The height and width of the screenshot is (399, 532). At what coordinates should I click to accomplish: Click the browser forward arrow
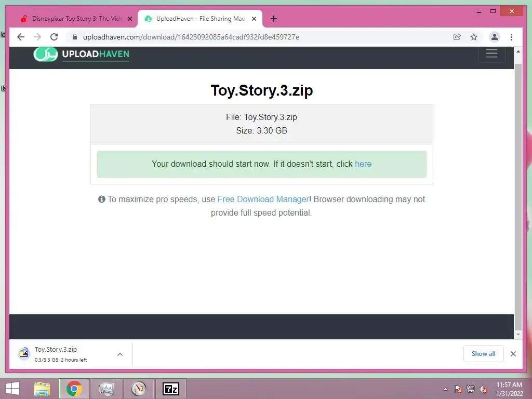37,37
